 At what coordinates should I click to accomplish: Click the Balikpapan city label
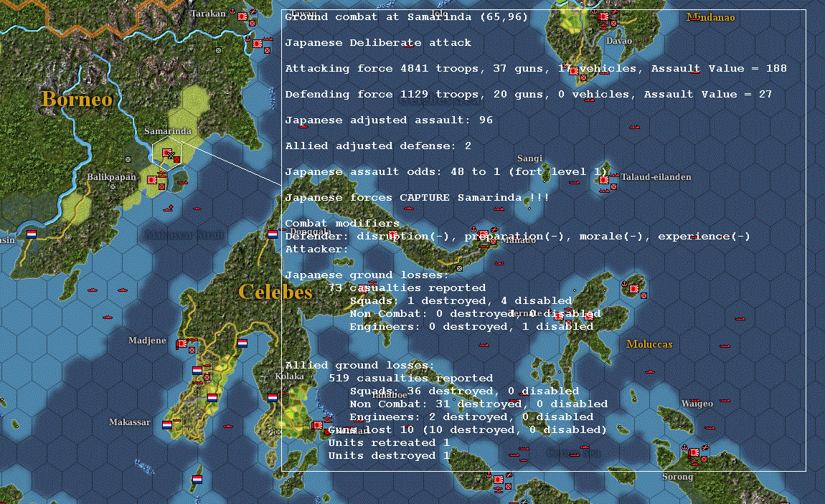[111, 176]
